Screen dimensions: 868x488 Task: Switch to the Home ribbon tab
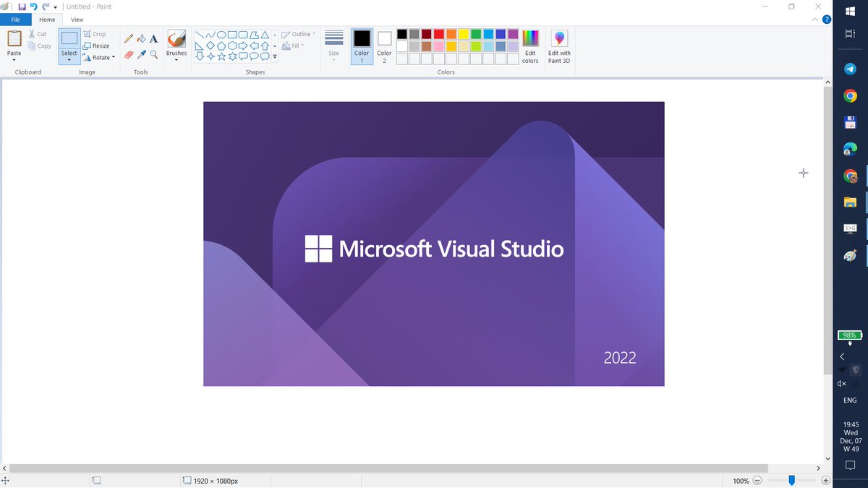(47, 20)
